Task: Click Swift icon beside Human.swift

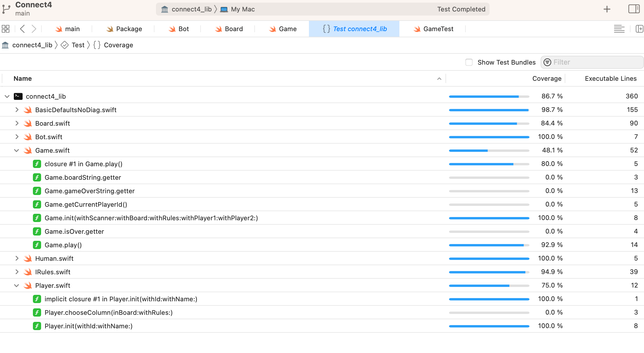Action: point(28,258)
